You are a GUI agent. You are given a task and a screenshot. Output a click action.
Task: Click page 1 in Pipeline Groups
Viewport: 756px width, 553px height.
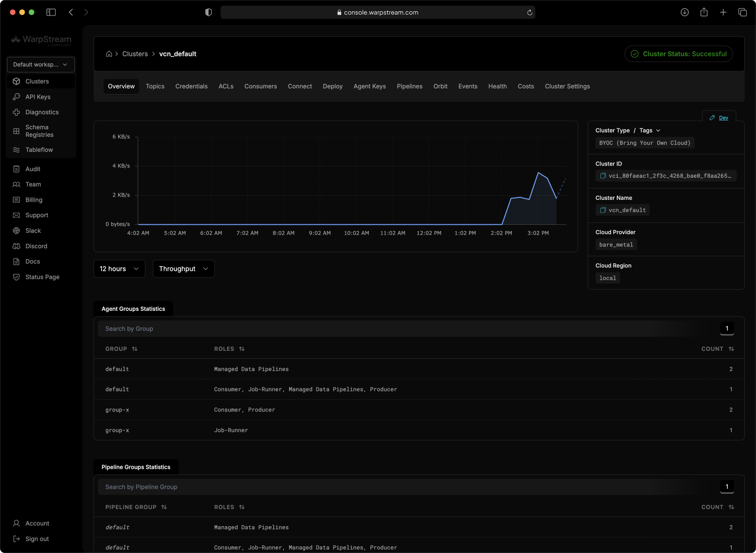(x=727, y=487)
